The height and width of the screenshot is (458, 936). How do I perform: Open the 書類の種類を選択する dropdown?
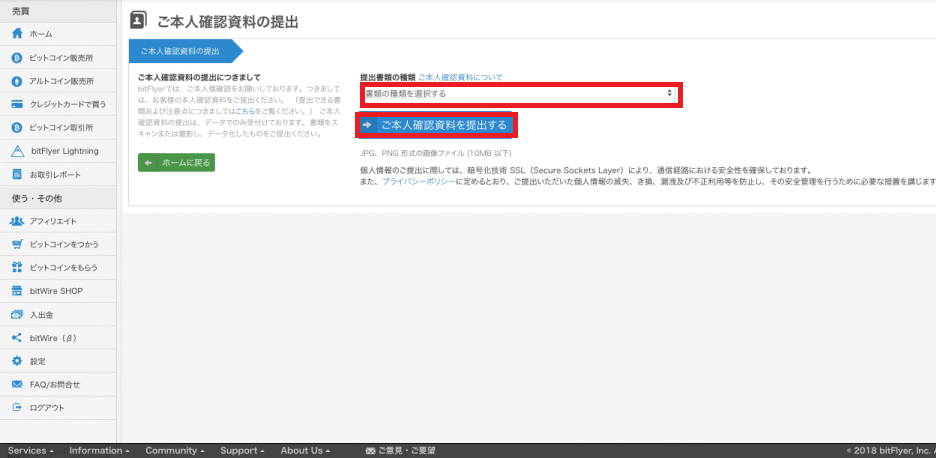[x=519, y=94]
